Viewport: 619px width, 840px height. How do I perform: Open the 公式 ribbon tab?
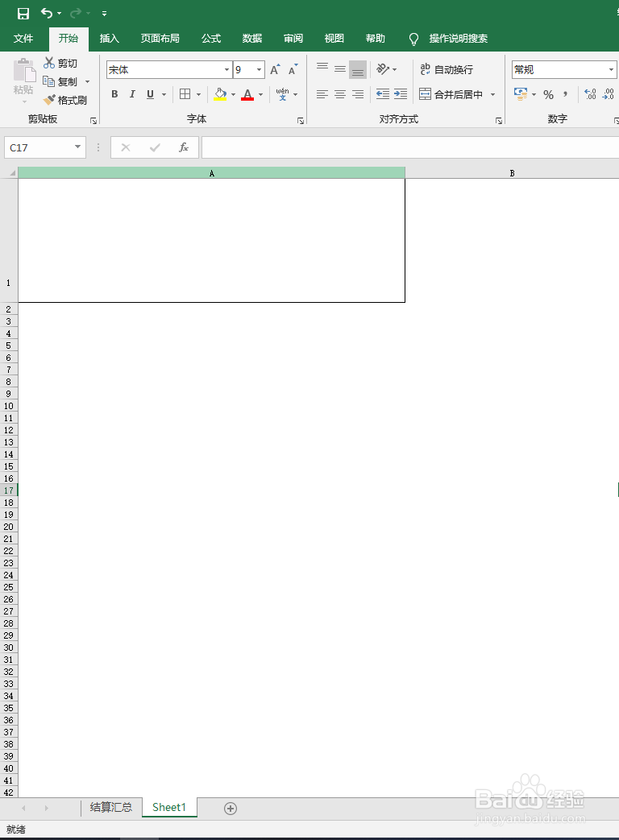click(x=210, y=38)
